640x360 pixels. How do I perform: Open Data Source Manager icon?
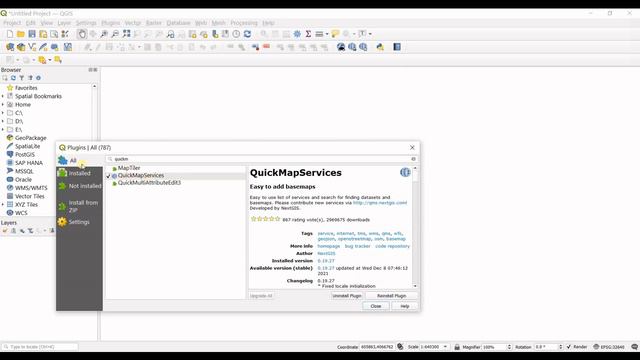10,47
